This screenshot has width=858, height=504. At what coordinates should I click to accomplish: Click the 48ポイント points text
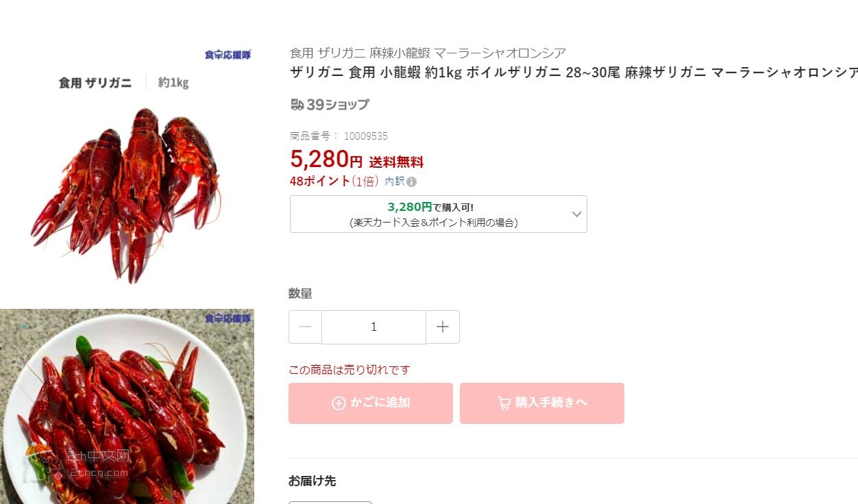point(320,181)
